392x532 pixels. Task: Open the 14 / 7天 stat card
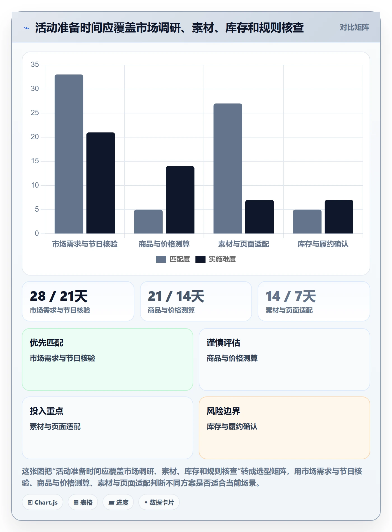tap(314, 301)
